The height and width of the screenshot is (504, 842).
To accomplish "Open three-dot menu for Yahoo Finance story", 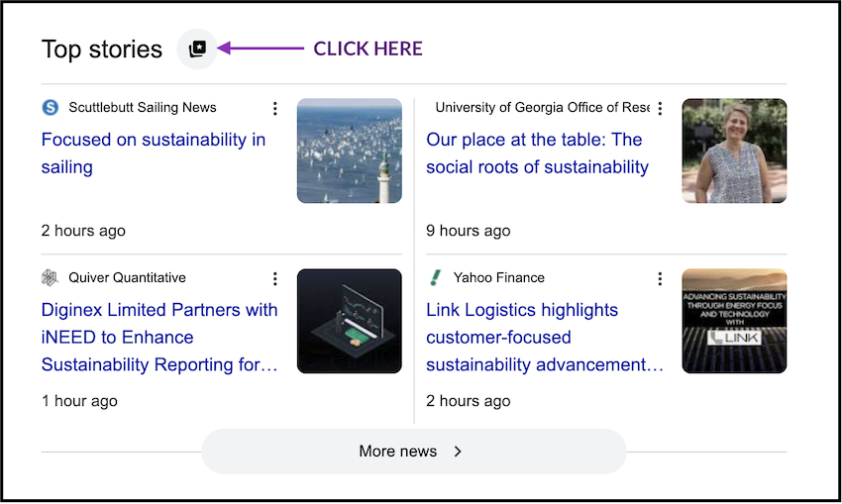I will pos(660,279).
